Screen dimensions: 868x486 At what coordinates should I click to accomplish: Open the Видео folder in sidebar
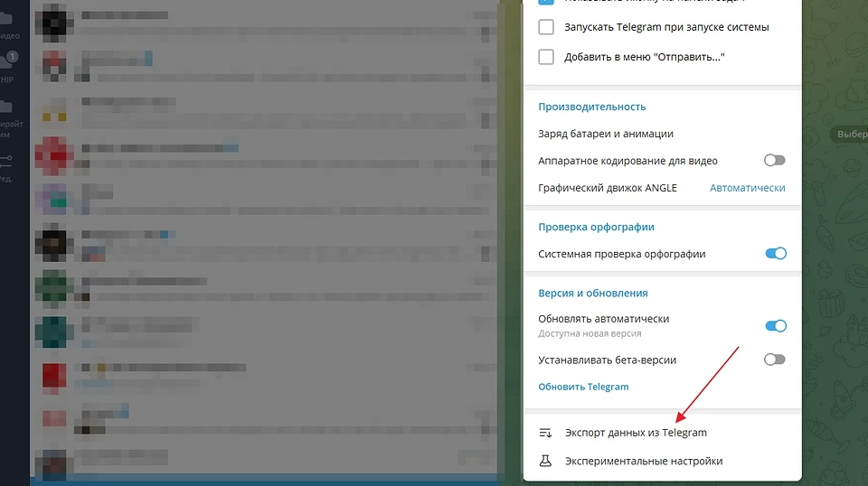point(9,23)
